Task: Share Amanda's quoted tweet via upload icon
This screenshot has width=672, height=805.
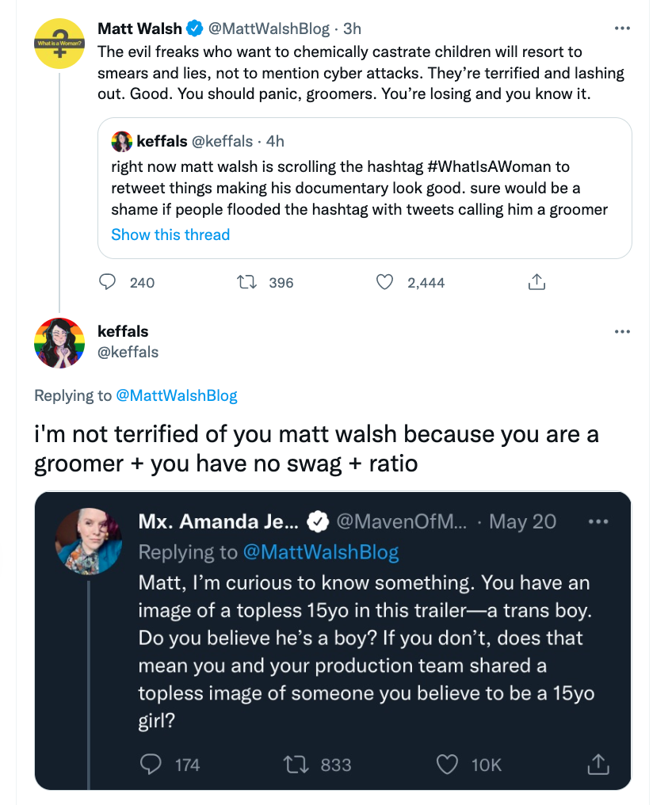Action: click(598, 764)
